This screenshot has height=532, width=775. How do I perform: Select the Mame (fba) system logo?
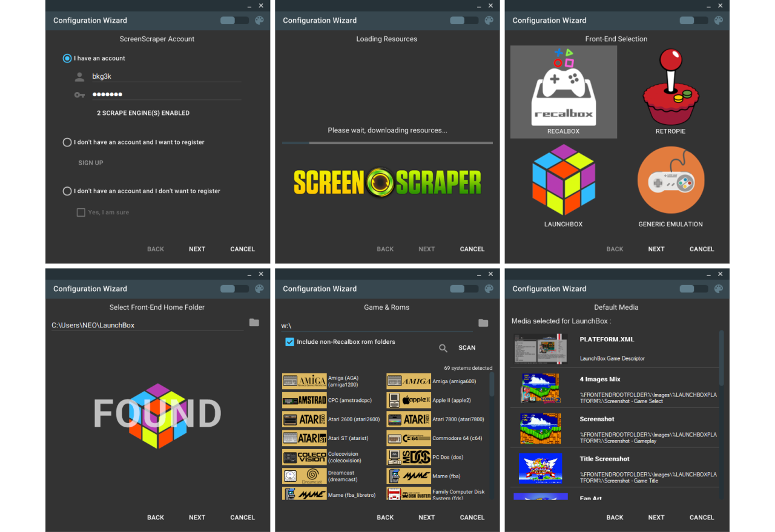pyautogui.click(x=409, y=476)
